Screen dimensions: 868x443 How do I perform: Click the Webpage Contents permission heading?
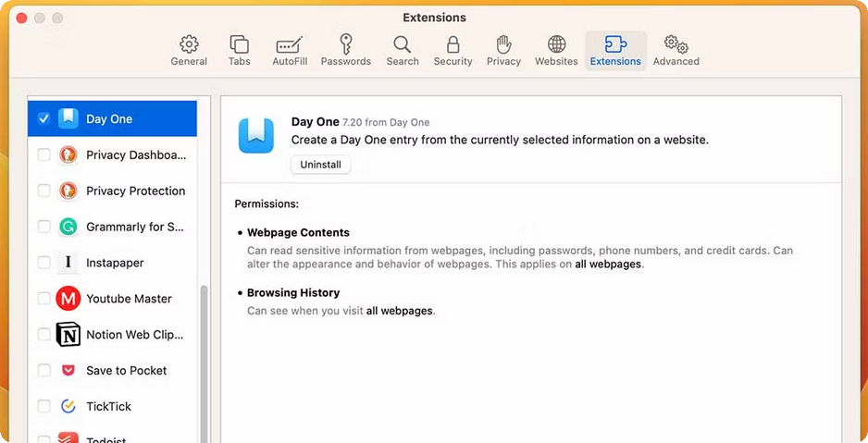click(x=298, y=233)
